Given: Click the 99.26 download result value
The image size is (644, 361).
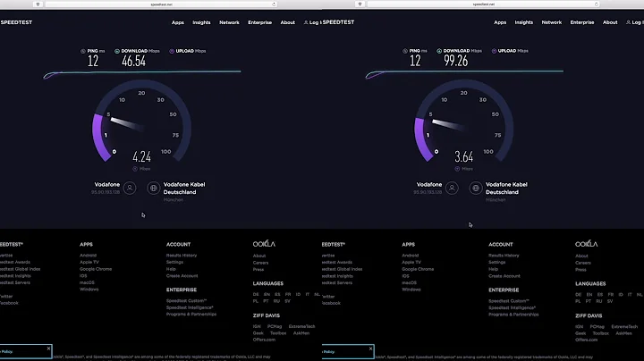Looking at the screenshot, I should 456,61.
